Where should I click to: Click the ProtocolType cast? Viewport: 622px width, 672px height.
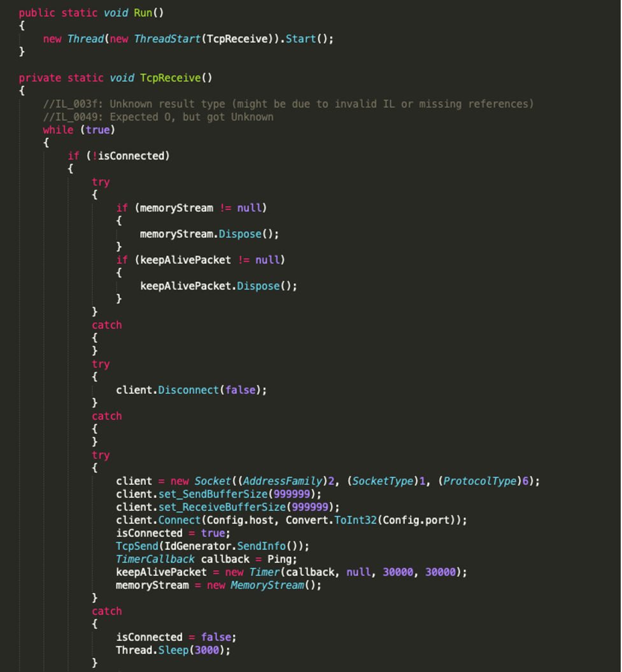tap(479, 481)
